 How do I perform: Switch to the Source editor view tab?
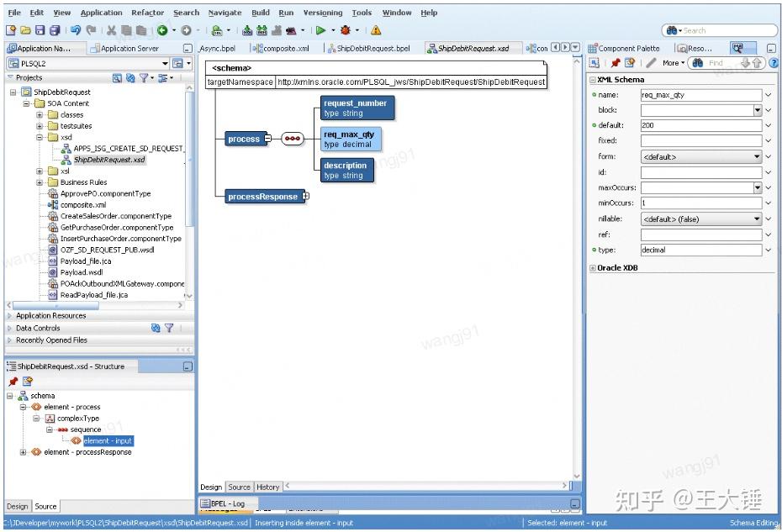point(239,487)
